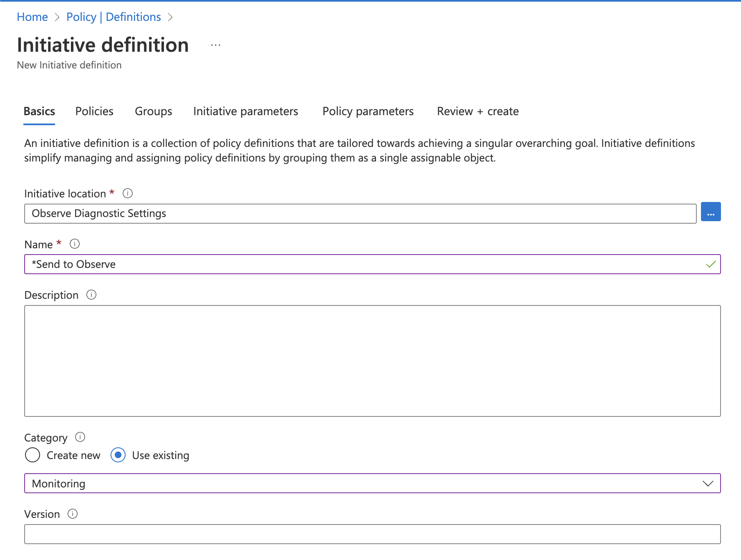This screenshot has width=741, height=560.
Task: Open the Review + create tab
Action: pyautogui.click(x=478, y=111)
